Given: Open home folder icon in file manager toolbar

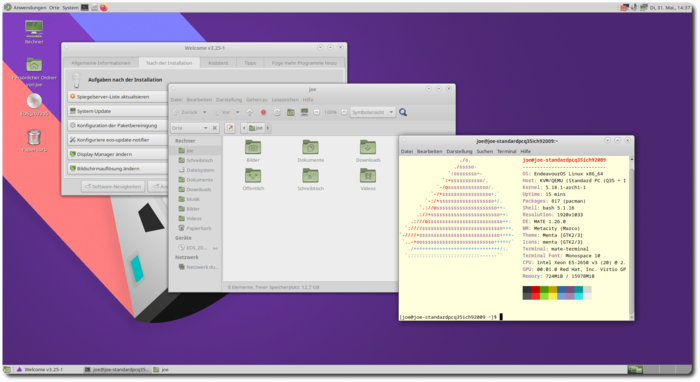Looking at the screenshot, I should click(291, 112).
